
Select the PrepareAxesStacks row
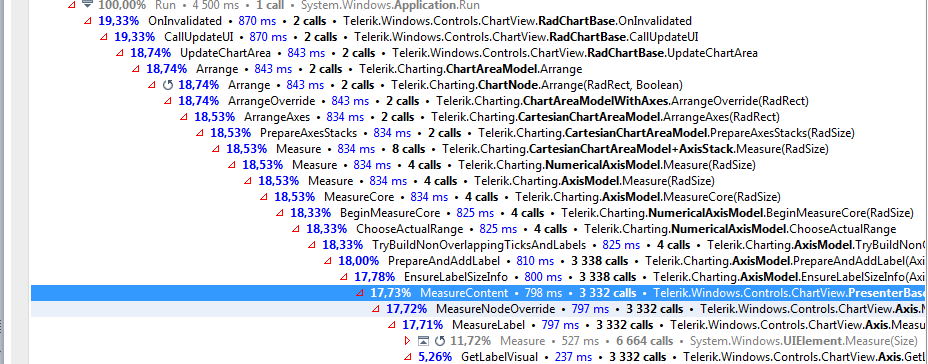[479, 133]
